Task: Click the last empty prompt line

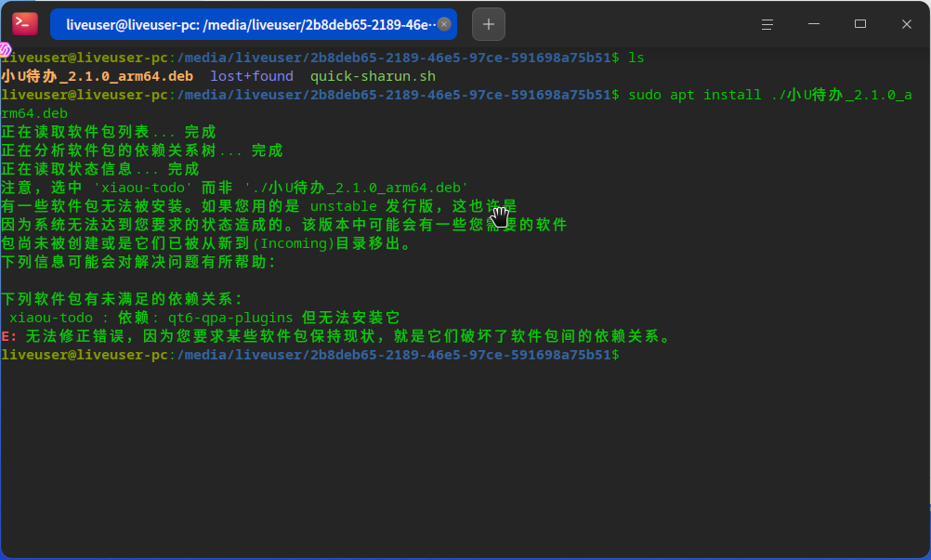Action: 310,355
